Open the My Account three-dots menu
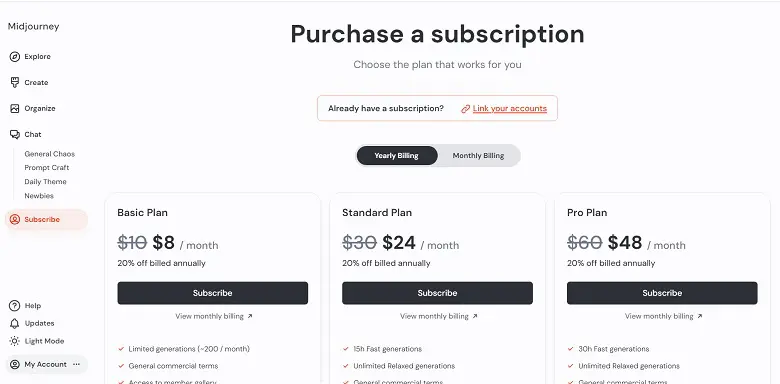This screenshot has width=780, height=384. point(76,365)
